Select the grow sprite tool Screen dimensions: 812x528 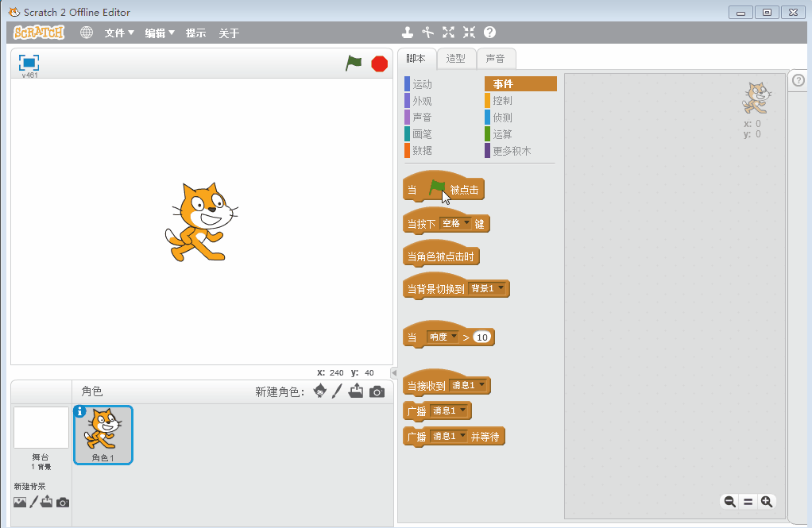448,33
